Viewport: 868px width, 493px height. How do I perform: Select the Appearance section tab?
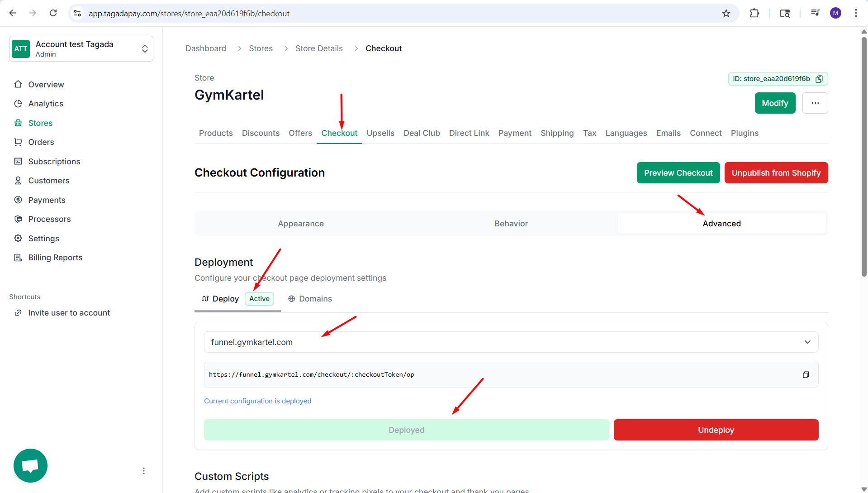coord(301,224)
